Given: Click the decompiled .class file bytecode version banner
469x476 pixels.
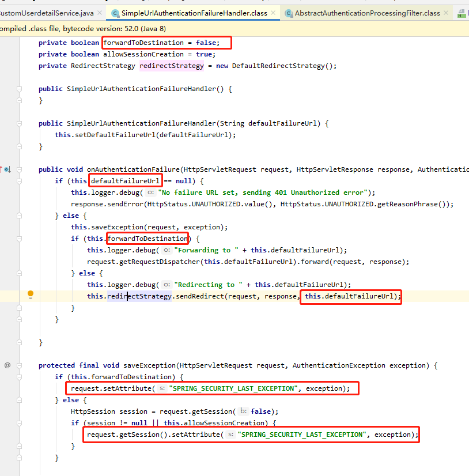Looking at the screenshot, I should [234, 29].
